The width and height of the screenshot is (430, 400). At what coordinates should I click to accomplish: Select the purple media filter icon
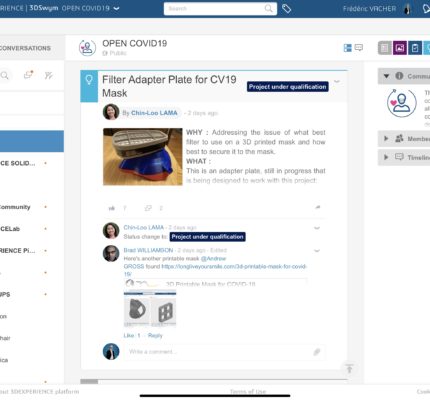(x=400, y=48)
